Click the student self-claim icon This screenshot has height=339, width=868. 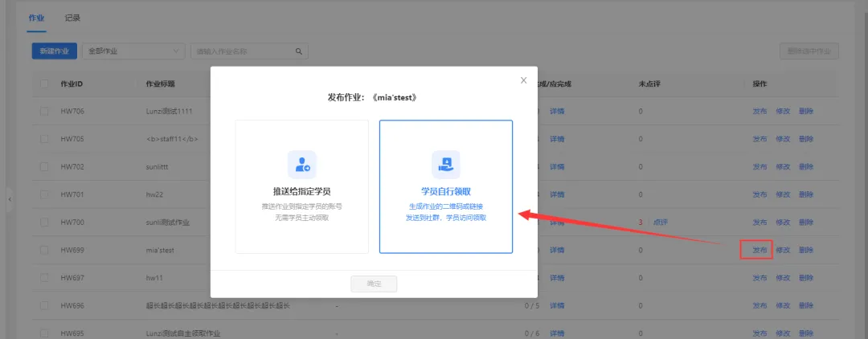pyautogui.click(x=445, y=164)
